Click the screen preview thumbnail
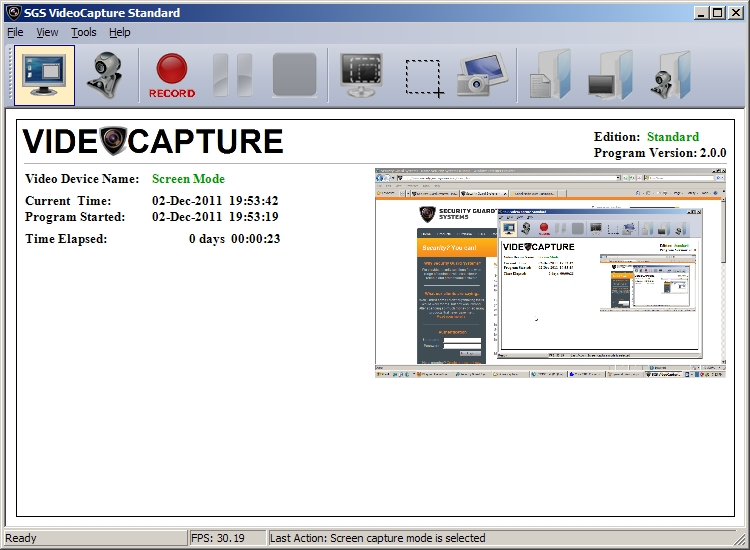This screenshot has height=550, width=750. (x=551, y=273)
